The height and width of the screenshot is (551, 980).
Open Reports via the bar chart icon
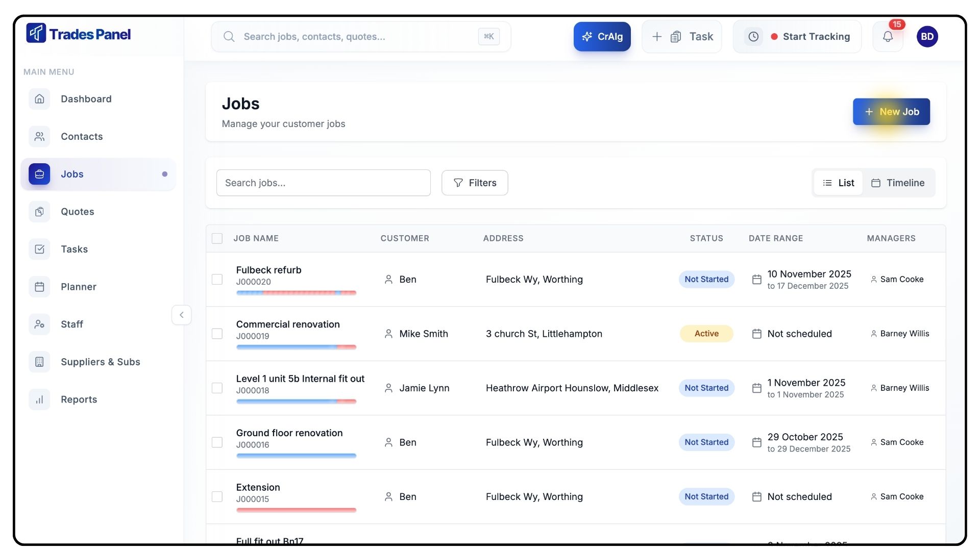coord(39,399)
